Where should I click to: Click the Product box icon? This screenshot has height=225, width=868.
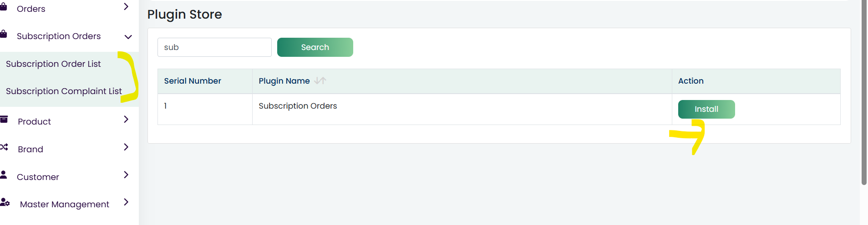click(4, 120)
